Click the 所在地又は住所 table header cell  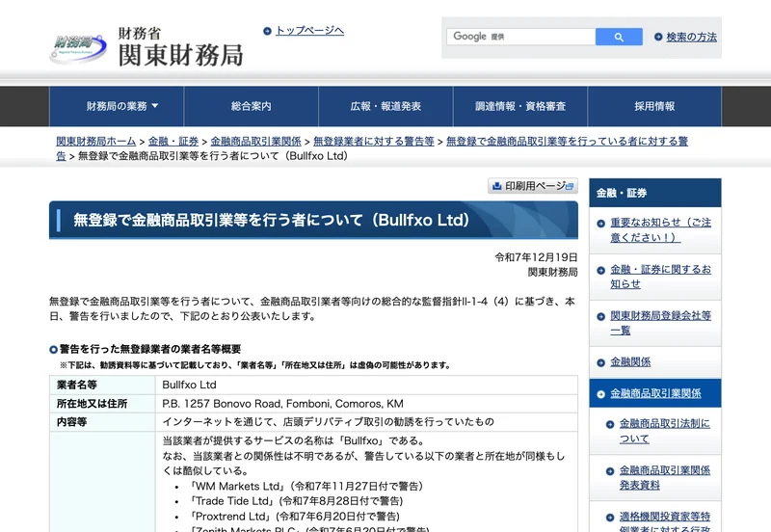(x=102, y=404)
